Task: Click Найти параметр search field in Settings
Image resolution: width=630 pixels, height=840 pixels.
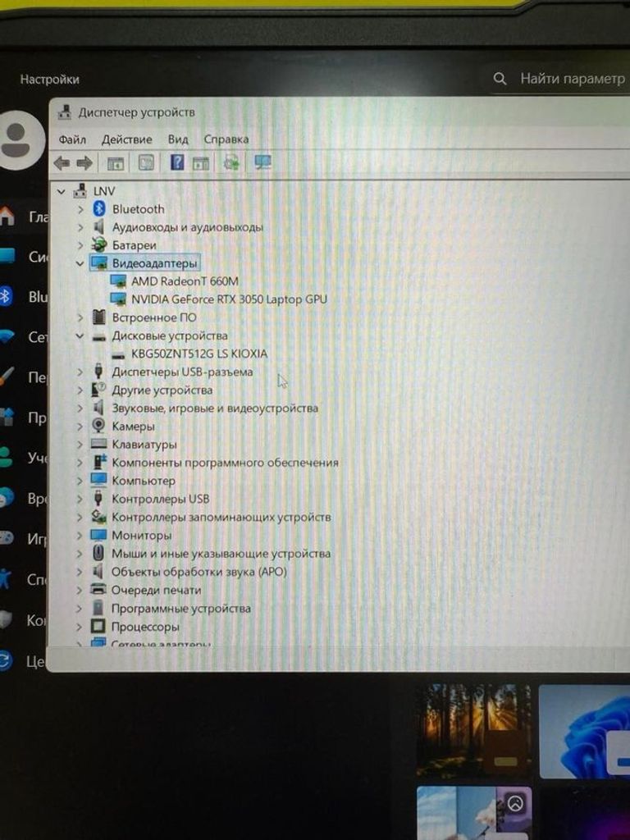Action: tap(559, 80)
